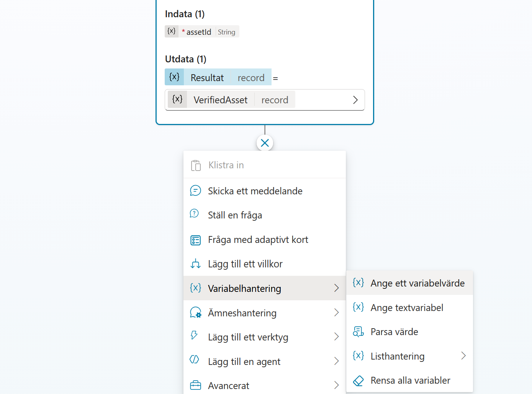Image resolution: width=532 pixels, height=394 pixels.
Task: Click the Resultat output variable icon
Action: 174,77
